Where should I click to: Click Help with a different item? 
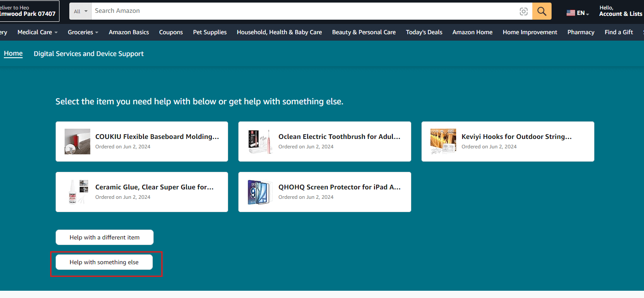point(104,237)
